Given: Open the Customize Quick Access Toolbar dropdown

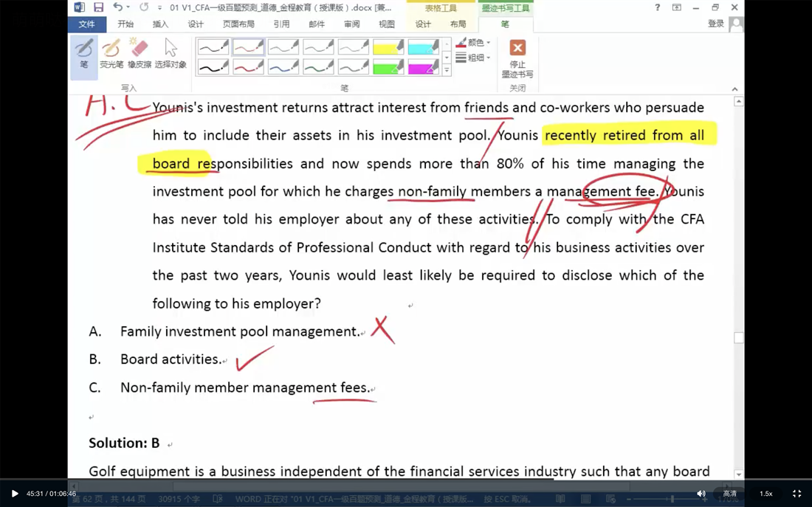Looking at the screenshot, I should 159,8.
